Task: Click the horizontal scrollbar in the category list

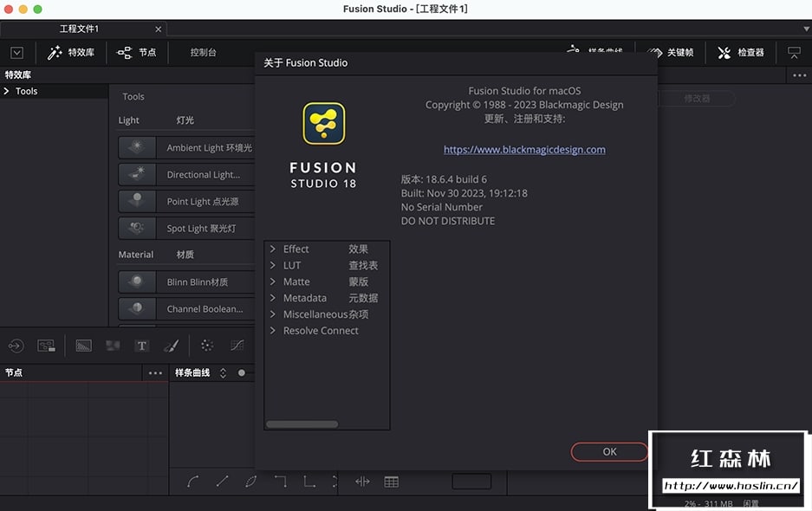Action: (302, 424)
